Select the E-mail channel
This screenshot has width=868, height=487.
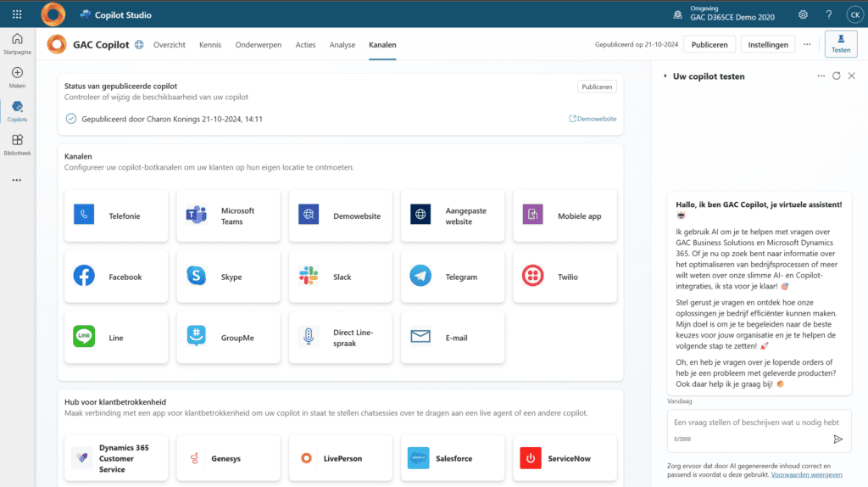(x=453, y=338)
